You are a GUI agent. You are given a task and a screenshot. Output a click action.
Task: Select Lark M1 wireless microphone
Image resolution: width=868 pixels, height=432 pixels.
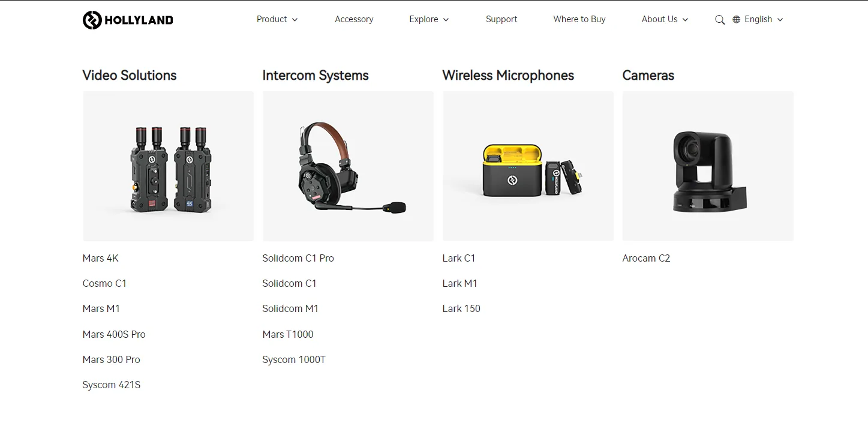click(460, 283)
